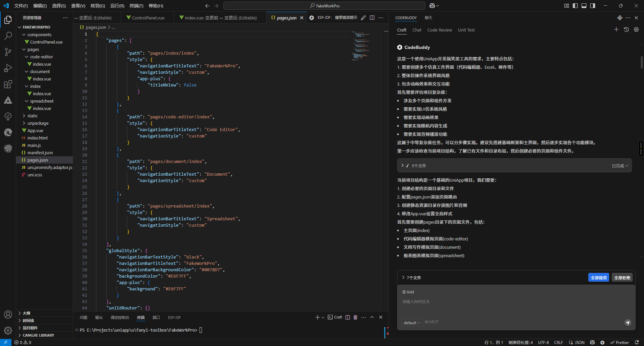The height and width of the screenshot is (346, 644).
Task: Split the editor to the right
Action: tap(372, 18)
